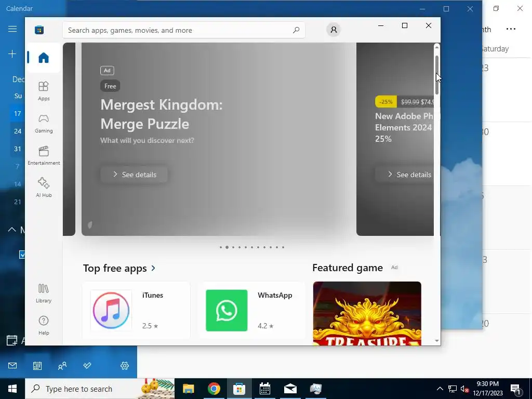Focus the Store search box
The width and height of the screenshot is (532, 399).
(x=183, y=30)
